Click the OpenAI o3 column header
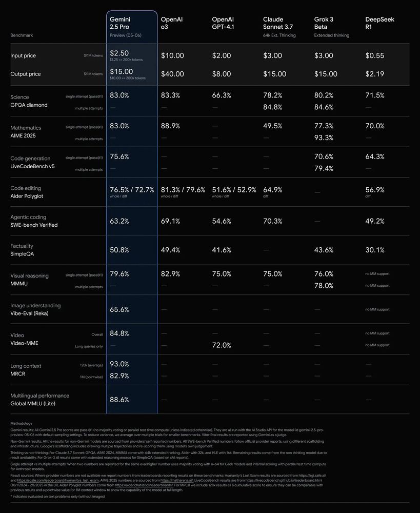420x513 pixels. point(172,23)
